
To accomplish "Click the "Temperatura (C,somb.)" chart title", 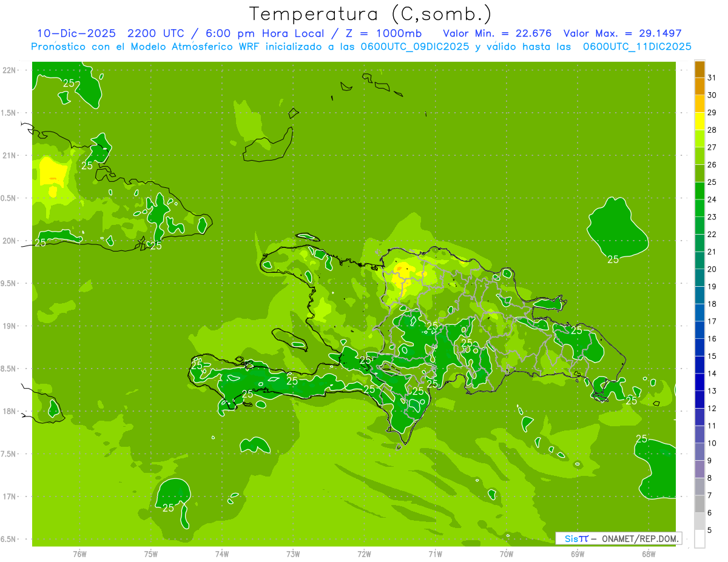I will coord(371,14).
